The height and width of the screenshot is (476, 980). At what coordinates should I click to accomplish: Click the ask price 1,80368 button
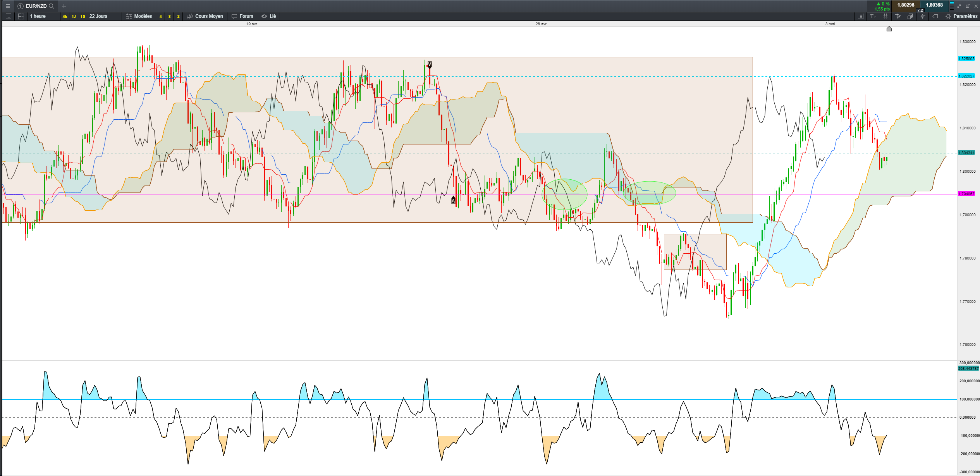point(934,5)
